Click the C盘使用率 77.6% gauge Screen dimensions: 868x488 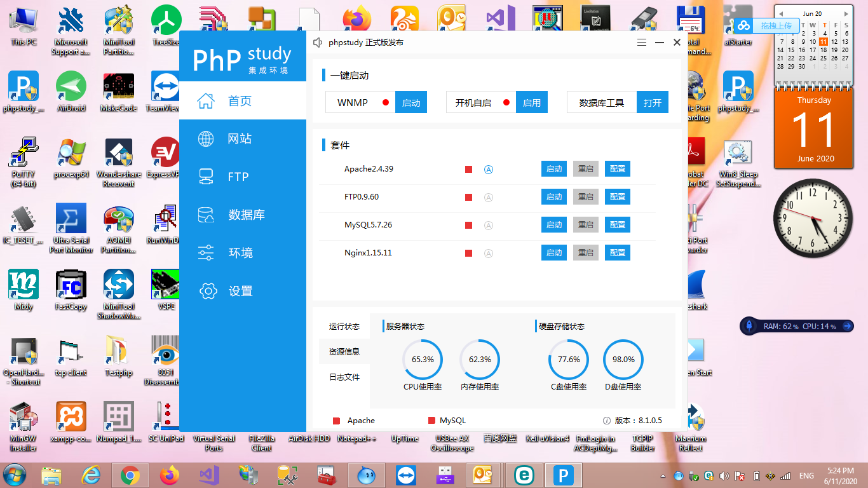coord(569,360)
